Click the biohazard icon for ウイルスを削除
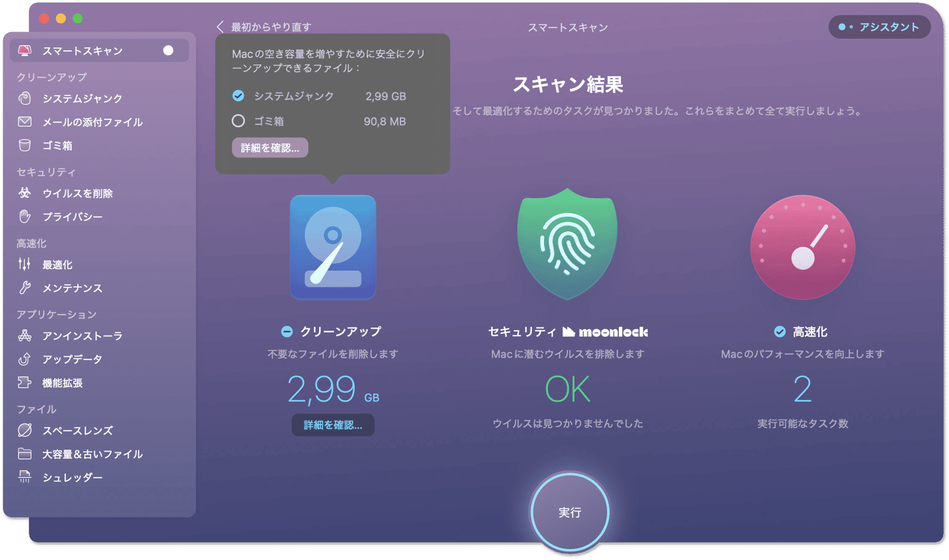The height and width of the screenshot is (560, 949). pos(24,193)
